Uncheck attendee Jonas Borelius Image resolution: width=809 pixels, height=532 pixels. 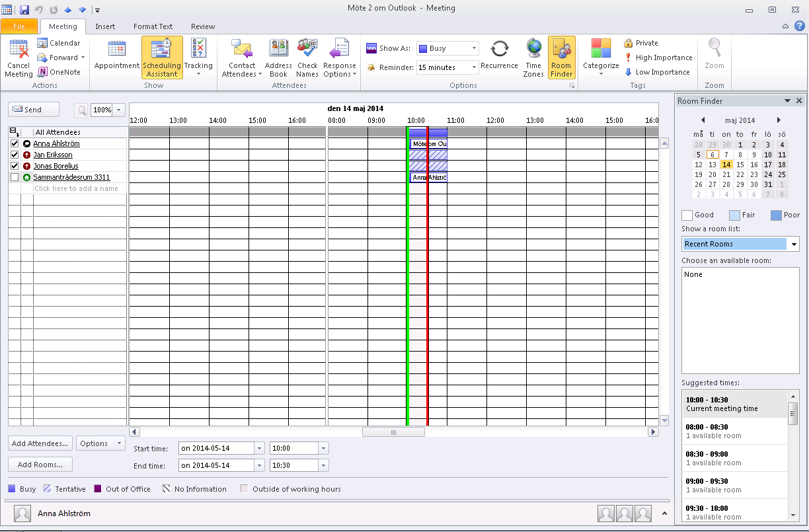tap(15, 166)
